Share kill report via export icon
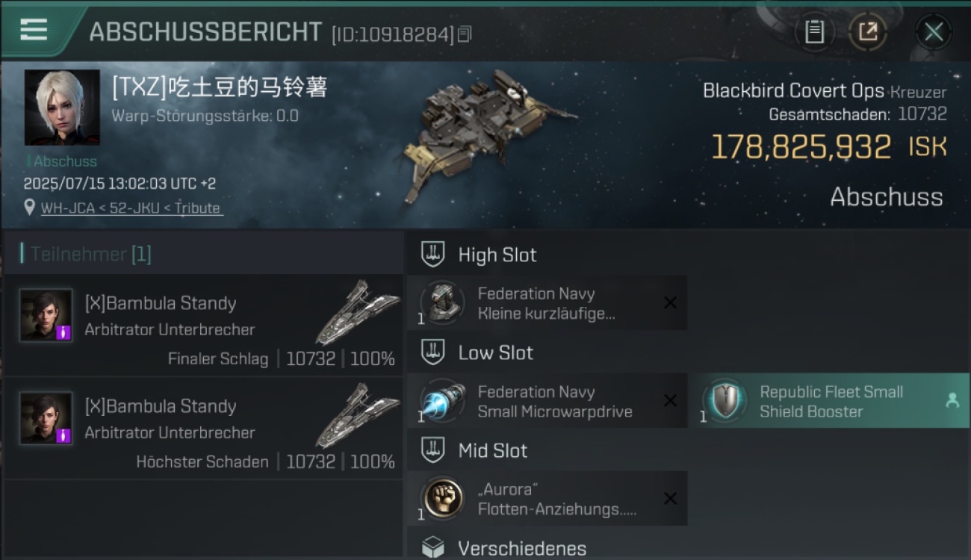This screenshot has width=971, height=560. (867, 32)
